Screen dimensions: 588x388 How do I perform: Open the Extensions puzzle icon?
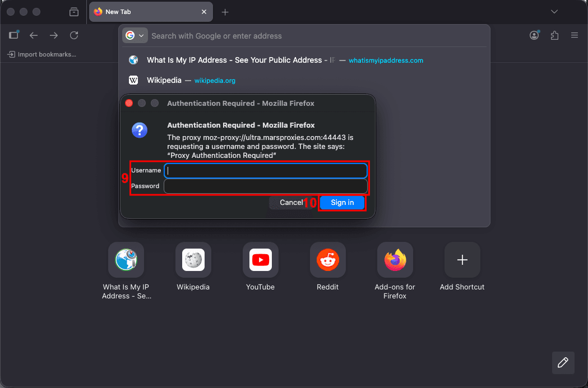(554, 36)
